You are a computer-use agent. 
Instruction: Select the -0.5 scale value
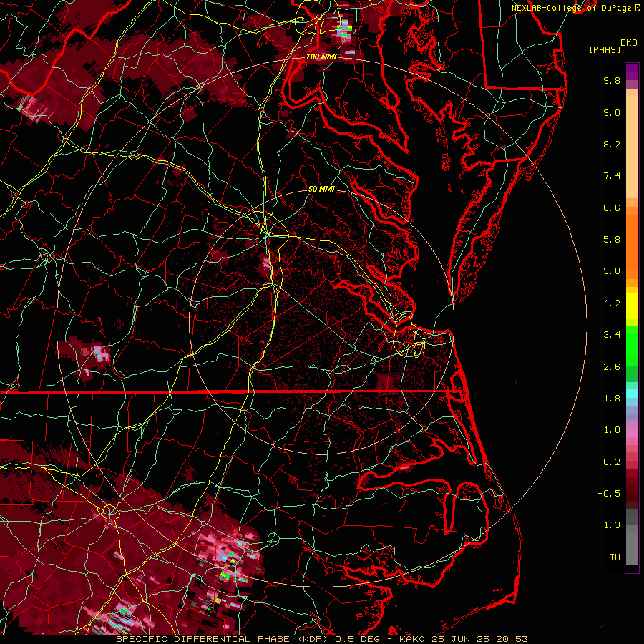click(x=609, y=494)
